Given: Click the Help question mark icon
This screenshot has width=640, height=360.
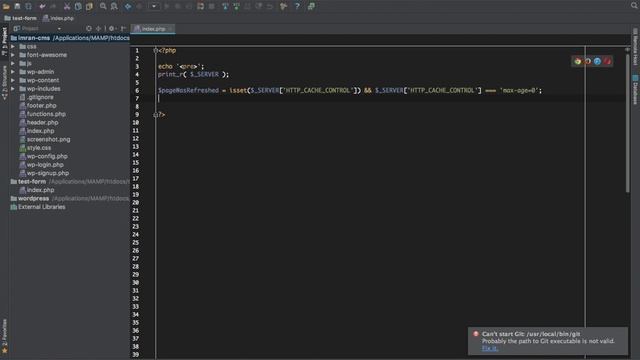Looking at the screenshot, I should 297,6.
